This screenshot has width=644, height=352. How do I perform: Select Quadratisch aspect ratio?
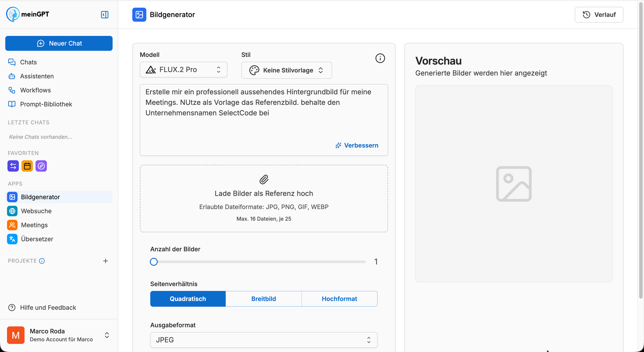188,299
